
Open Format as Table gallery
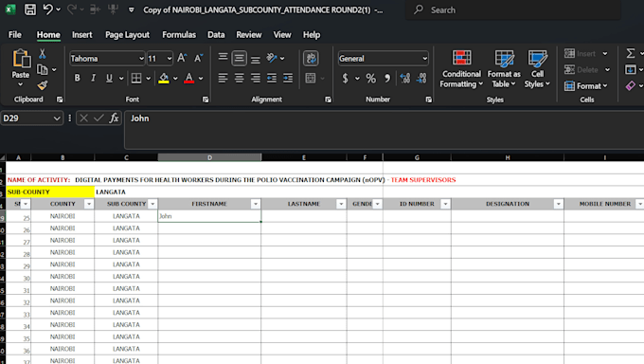[x=504, y=68]
